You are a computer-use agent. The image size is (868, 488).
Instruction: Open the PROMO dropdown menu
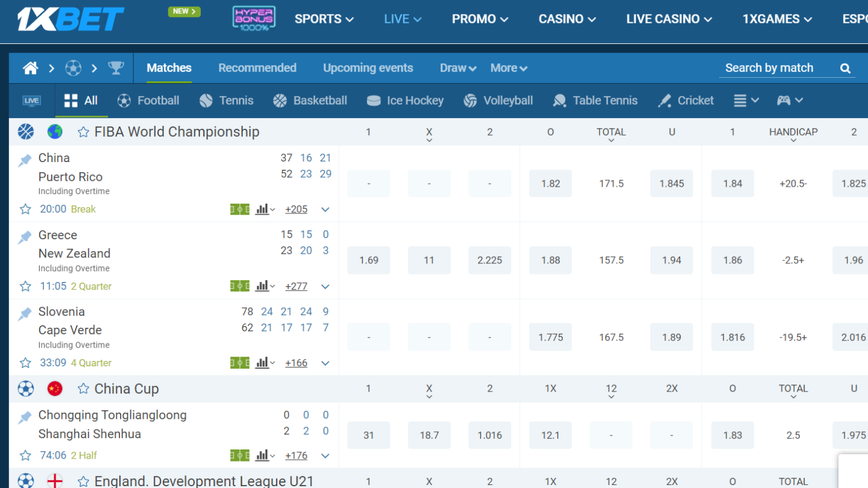[x=480, y=19]
